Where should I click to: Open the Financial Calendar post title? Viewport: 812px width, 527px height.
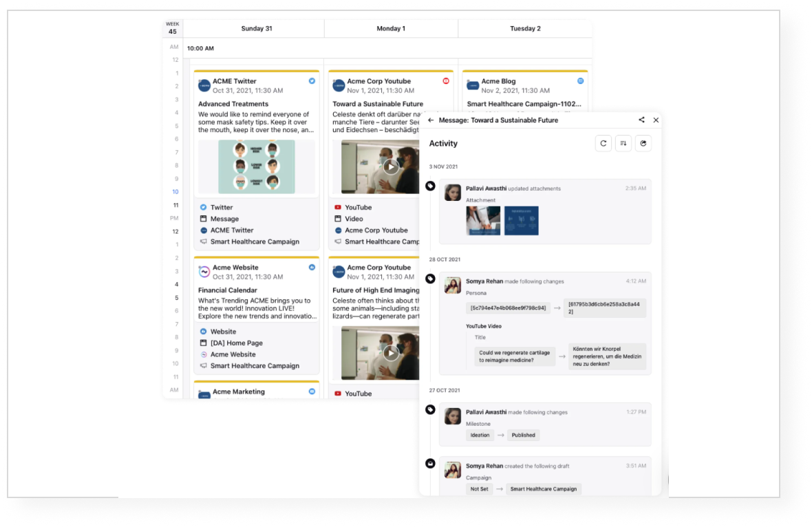[x=227, y=290]
